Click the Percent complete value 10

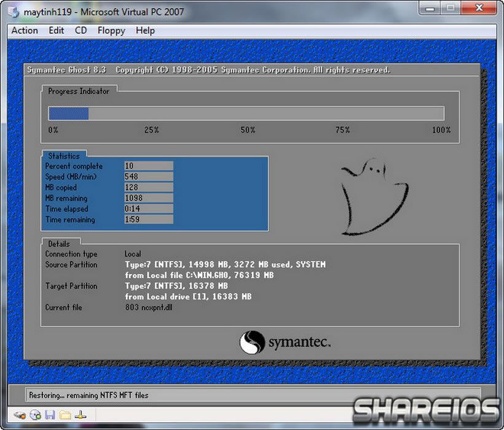[x=149, y=165]
